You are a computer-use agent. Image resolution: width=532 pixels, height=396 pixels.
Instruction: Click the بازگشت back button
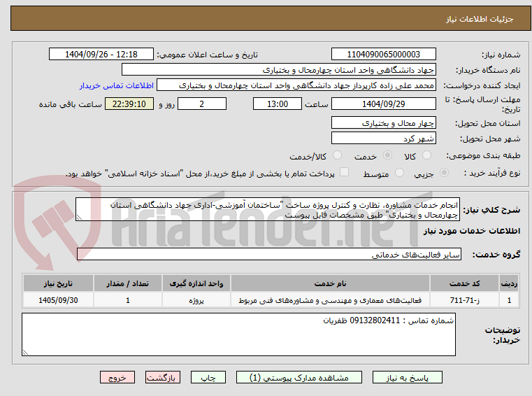[162, 377]
